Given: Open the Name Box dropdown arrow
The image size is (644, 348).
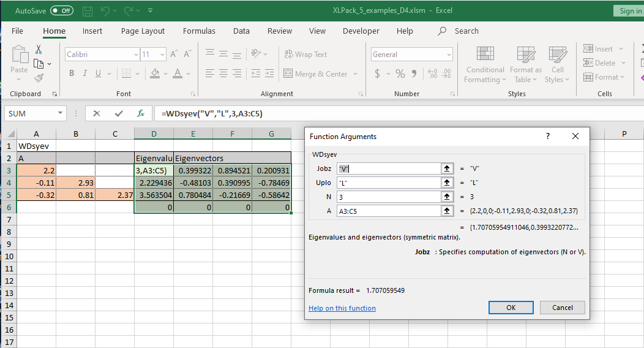Looking at the screenshot, I should point(61,113).
